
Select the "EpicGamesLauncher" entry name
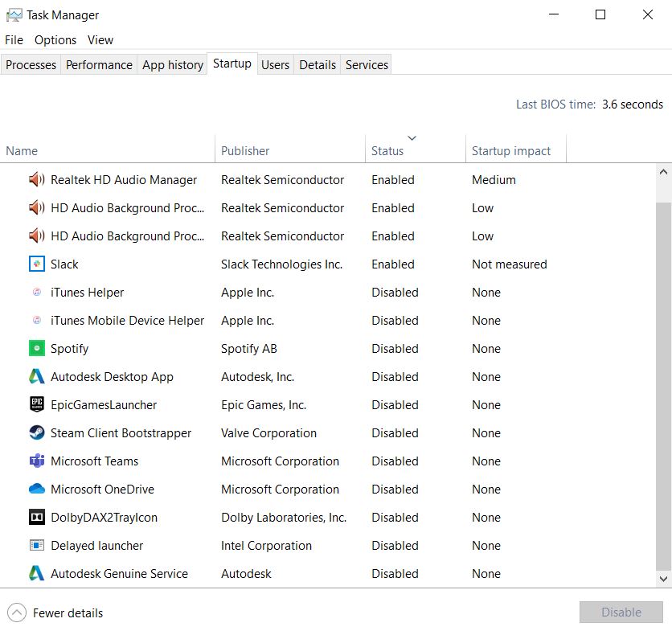[104, 405]
